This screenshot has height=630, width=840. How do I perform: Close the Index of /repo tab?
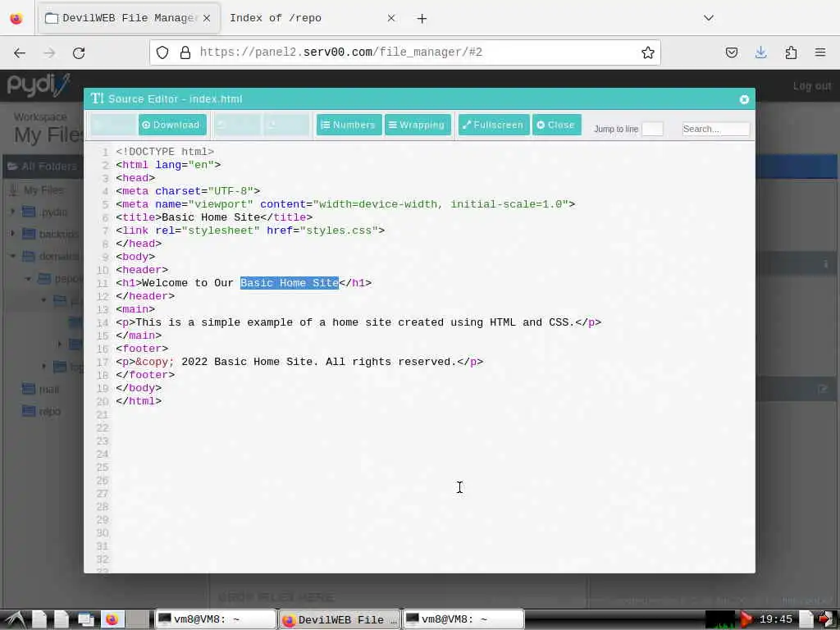click(x=391, y=18)
